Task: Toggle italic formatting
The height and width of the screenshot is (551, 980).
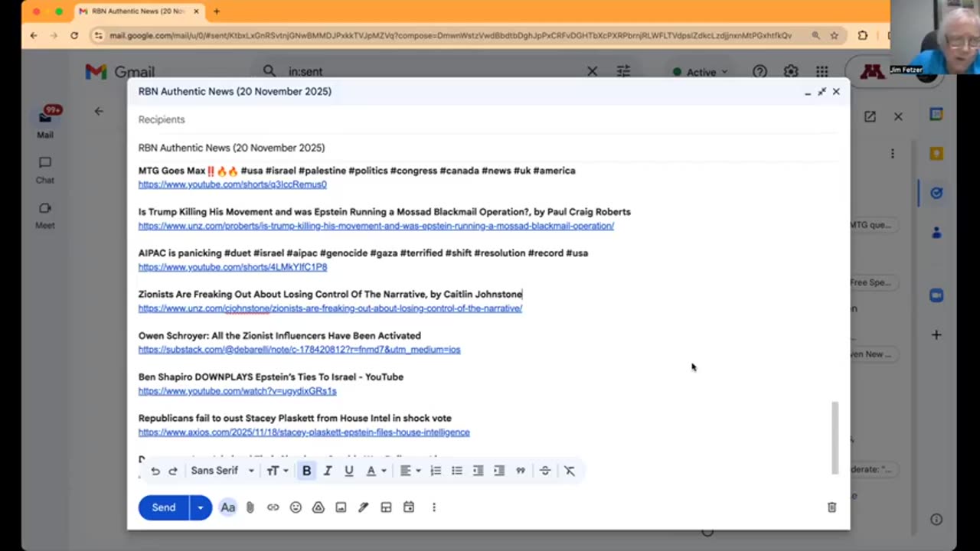Action: [328, 471]
